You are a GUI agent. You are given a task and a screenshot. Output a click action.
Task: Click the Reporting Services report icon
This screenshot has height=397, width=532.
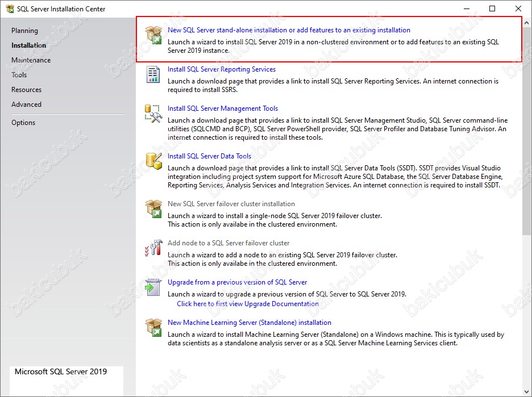[x=153, y=74]
